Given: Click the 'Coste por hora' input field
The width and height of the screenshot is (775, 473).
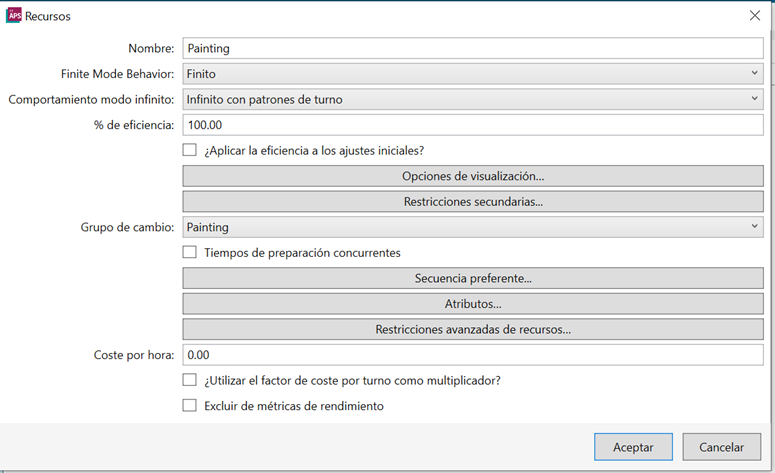Looking at the screenshot, I should point(473,355).
